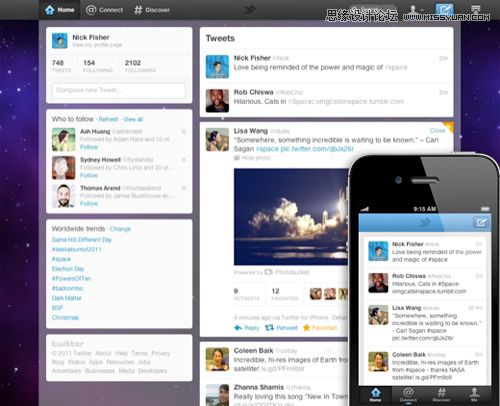Retweet Lisa Wang's tweet
This screenshot has width=500, height=406.
coord(281,328)
